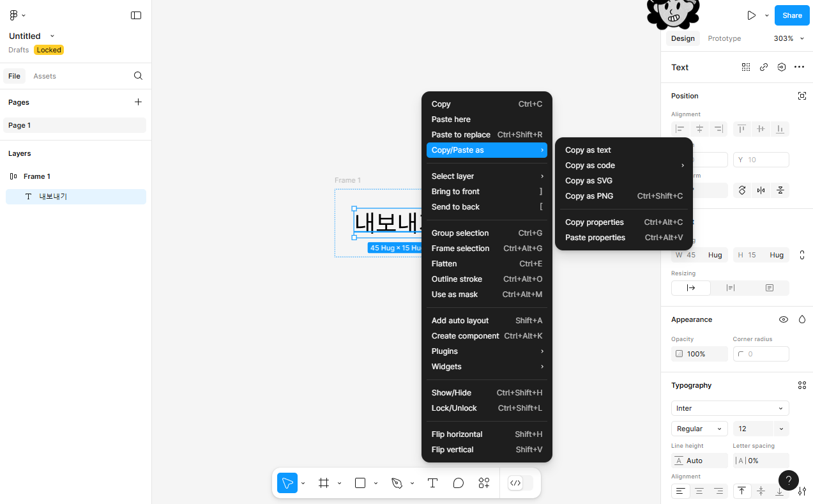The image size is (813, 504).
Task: Add a new page with plus icon
Action: click(138, 102)
